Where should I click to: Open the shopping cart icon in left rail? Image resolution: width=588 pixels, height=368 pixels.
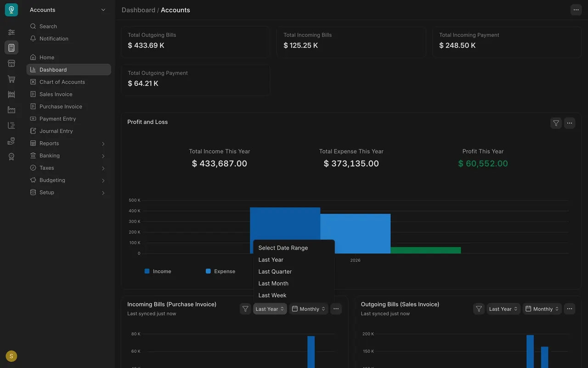(x=11, y=79)
